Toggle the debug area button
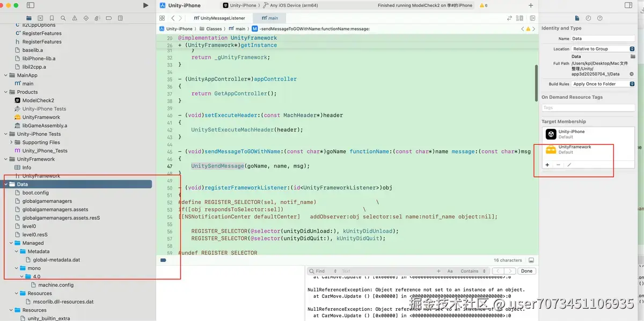The image size is (644, 321). [531, 260]
